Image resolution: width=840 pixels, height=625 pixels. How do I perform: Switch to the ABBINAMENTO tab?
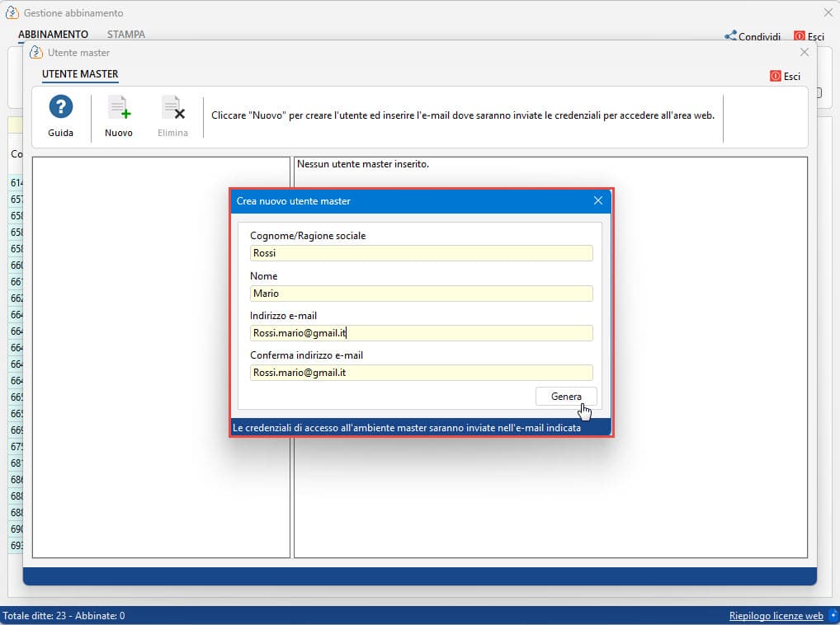tap(53, 35)
